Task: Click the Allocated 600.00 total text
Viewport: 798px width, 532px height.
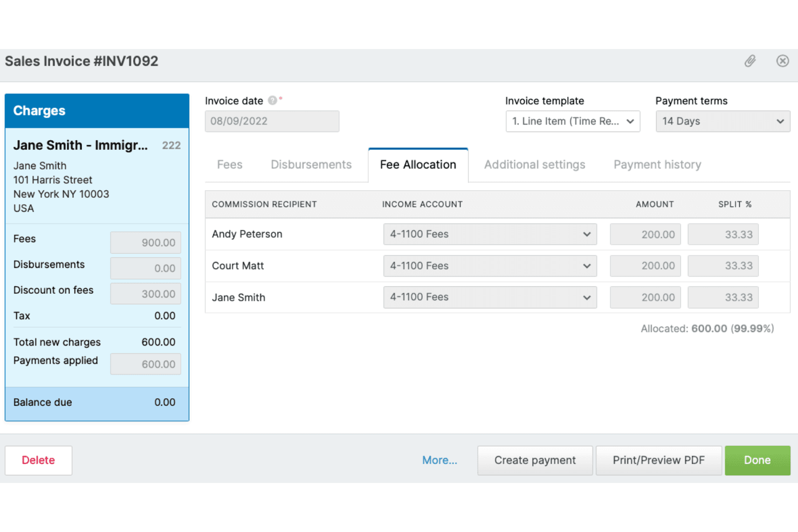Action: coord(707,329)
